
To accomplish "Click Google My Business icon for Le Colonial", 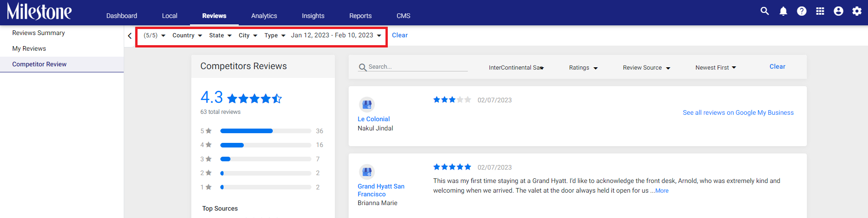I will [367, 105].
